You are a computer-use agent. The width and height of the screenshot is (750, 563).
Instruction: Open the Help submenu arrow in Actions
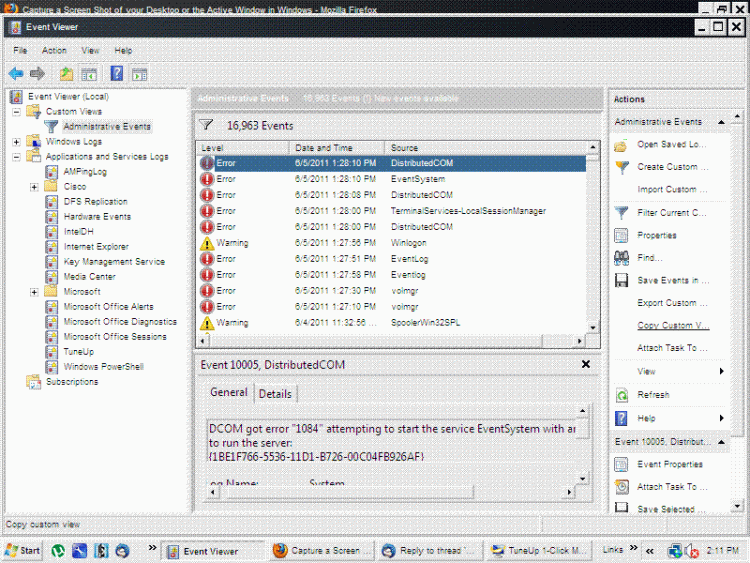click(721, 418)
